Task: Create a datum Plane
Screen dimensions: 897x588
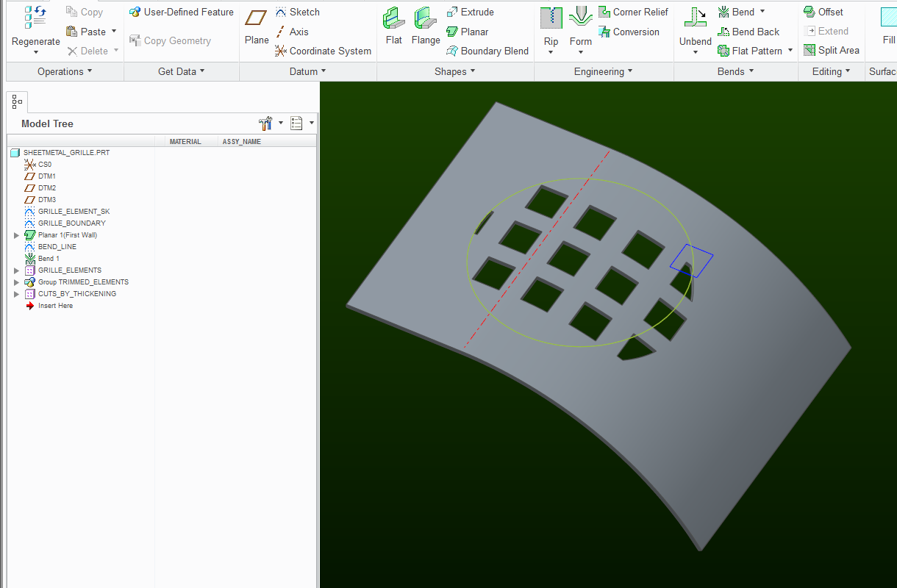Action: (257, 27)
